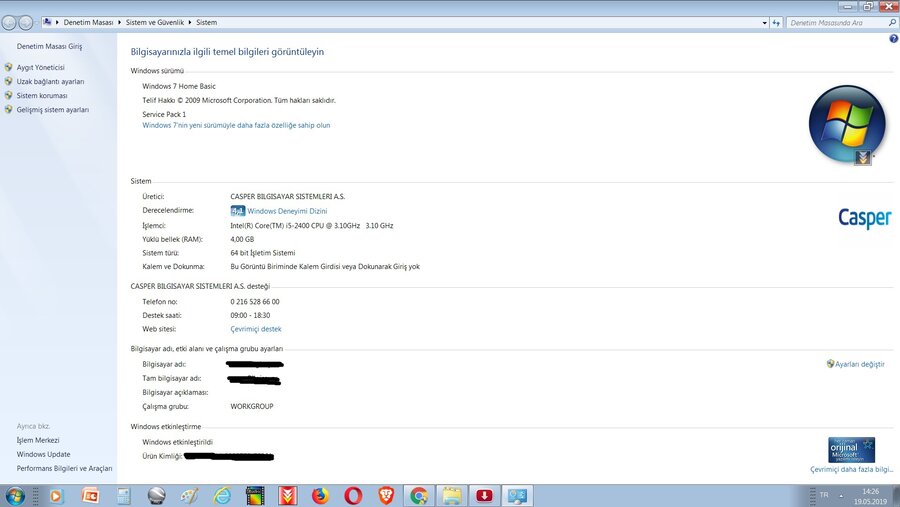This screenshot has width=900, height=507.
Task: Open İşlem Merkezi link
Action: [x=38, y=440]
